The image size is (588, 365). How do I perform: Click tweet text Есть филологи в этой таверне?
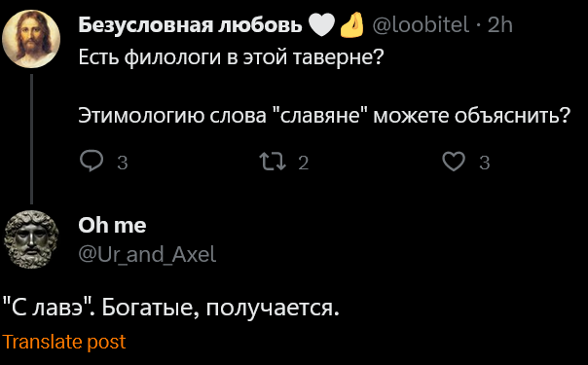[232, 57]
